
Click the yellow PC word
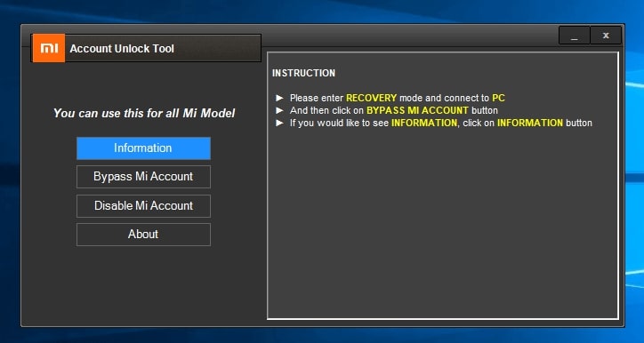coord(498,98)
